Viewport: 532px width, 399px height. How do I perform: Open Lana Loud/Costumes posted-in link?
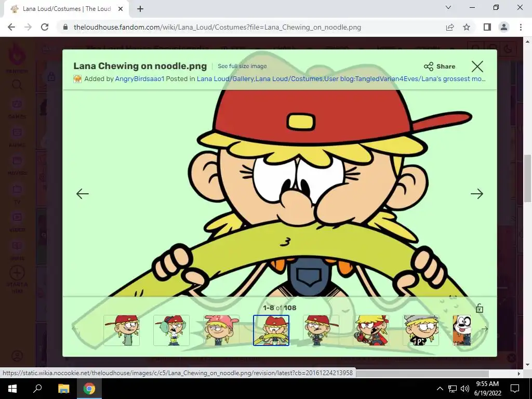click(x=289, y=79)
